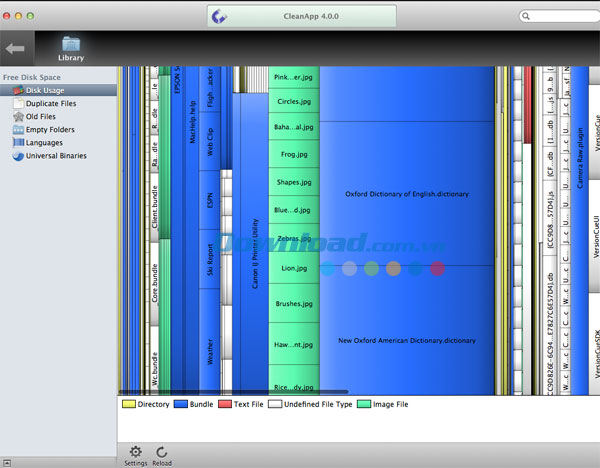Click the Empty Folders folder icon
The width and height of the screenshot is (600, 468).
coord(18,129)
